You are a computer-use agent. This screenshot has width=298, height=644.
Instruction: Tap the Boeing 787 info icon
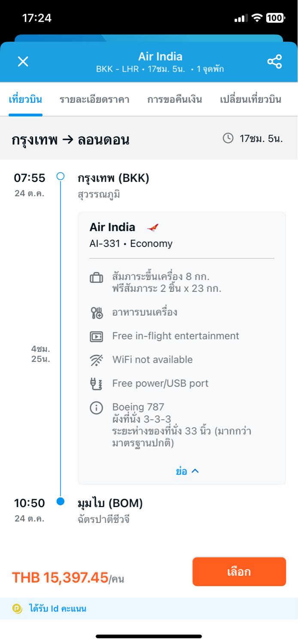[x=96, y=408]
